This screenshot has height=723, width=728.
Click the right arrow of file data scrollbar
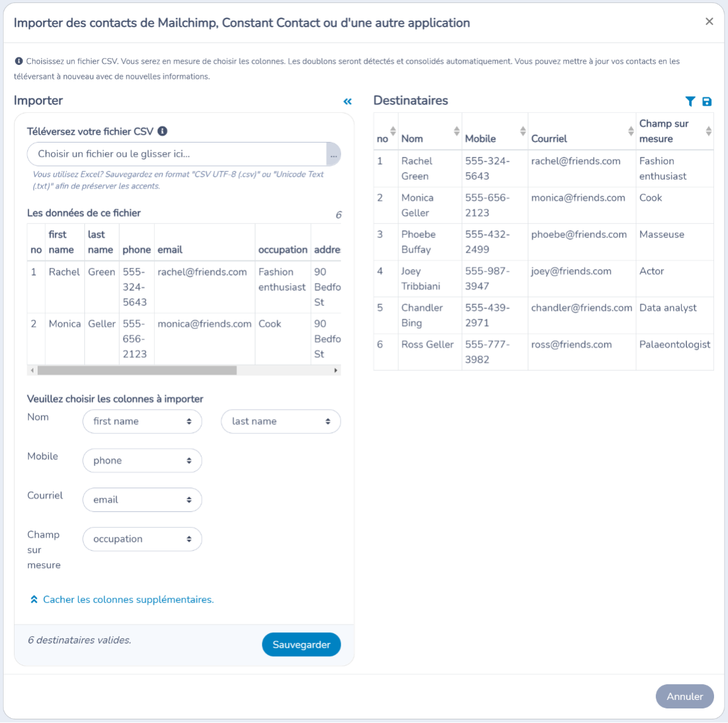coord(336,370)
